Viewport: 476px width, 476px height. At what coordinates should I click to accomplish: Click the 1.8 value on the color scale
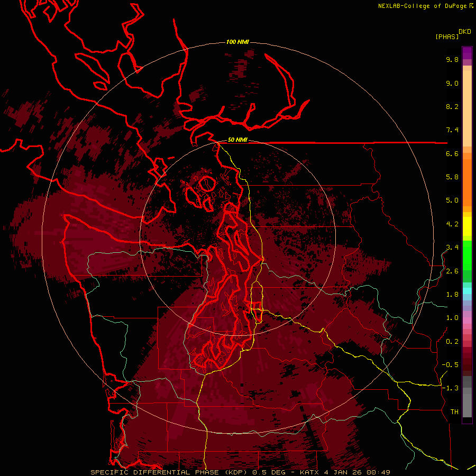coord(452,295)
